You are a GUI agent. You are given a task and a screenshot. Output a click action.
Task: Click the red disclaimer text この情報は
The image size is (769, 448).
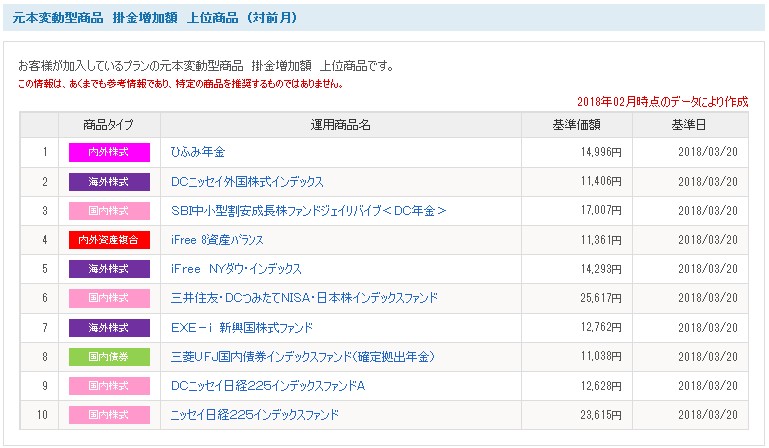[180, 84]
